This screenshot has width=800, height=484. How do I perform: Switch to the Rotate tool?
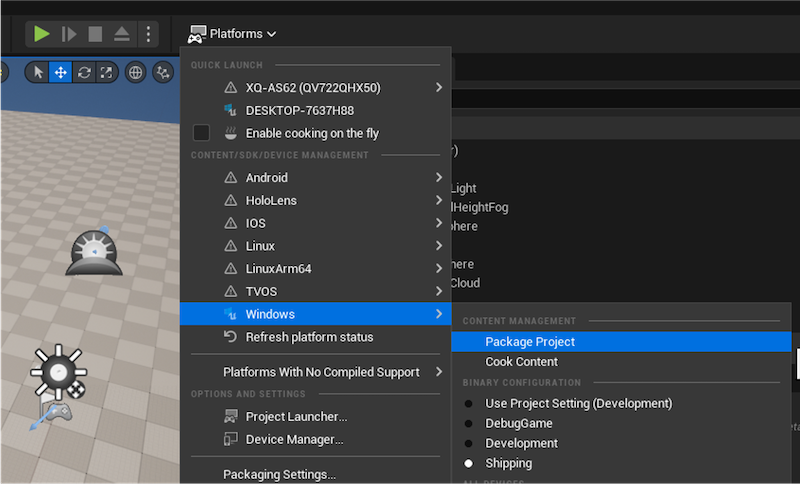(83, 72)
